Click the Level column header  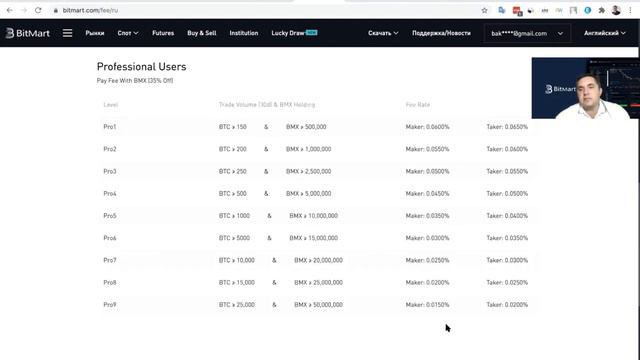click(x=111, y=105)
